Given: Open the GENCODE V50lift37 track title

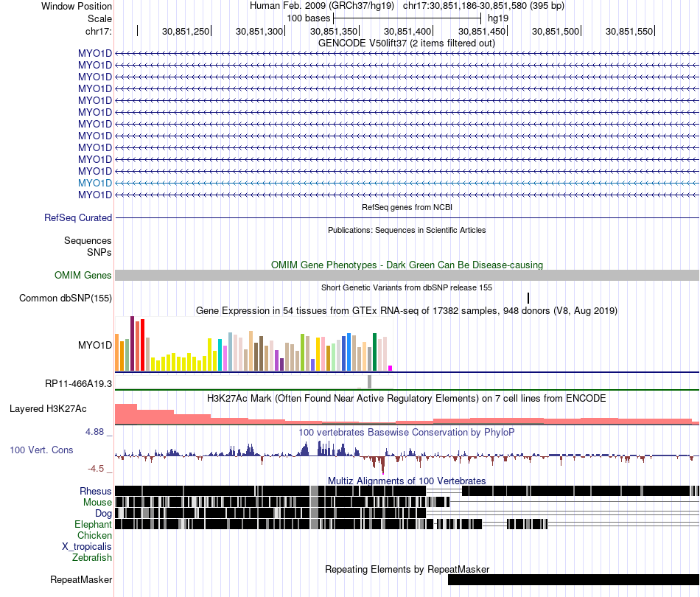Looking at the screenshot, I should (407, 43).
